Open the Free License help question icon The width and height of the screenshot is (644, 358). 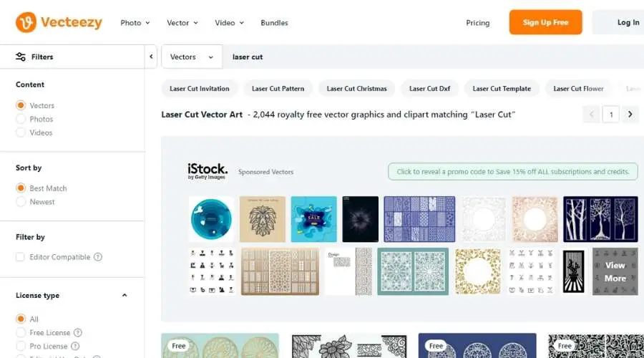click(x=77, y=332)
